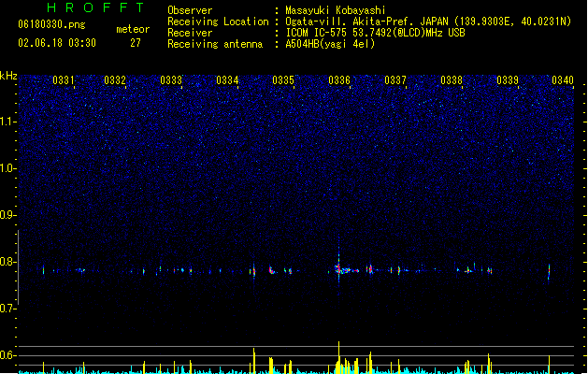Click the kHz axis unit label
This screenshot has width=588, height=374.
(x=8, y=76)
